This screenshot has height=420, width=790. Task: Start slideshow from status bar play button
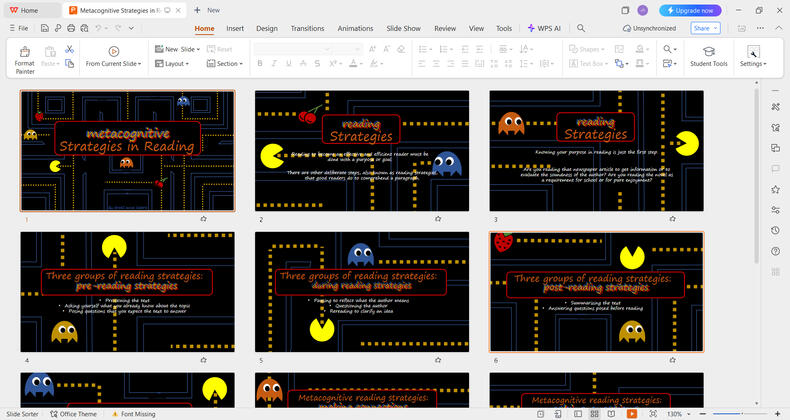click(631, 414)
